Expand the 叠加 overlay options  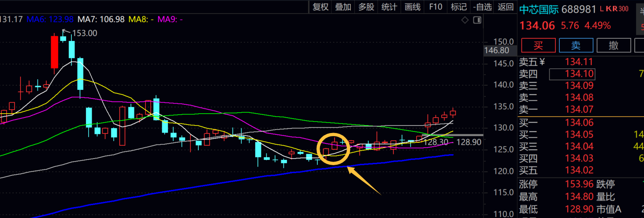343,7
